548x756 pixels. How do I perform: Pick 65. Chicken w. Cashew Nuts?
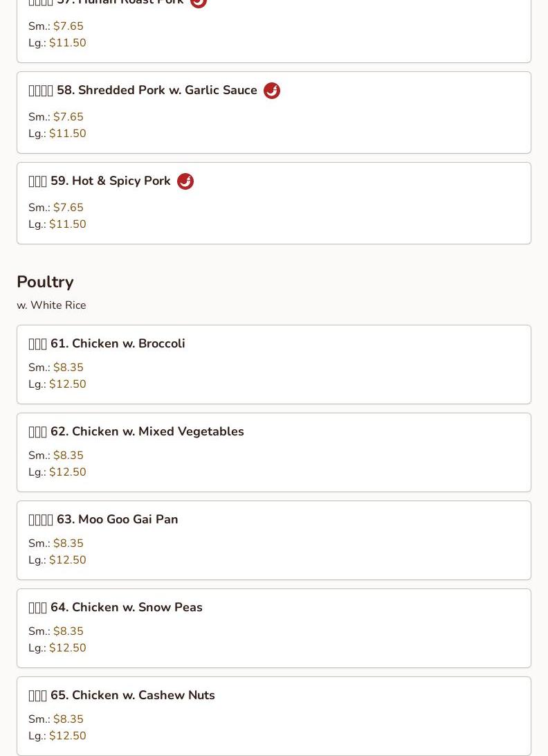[274, 716]
